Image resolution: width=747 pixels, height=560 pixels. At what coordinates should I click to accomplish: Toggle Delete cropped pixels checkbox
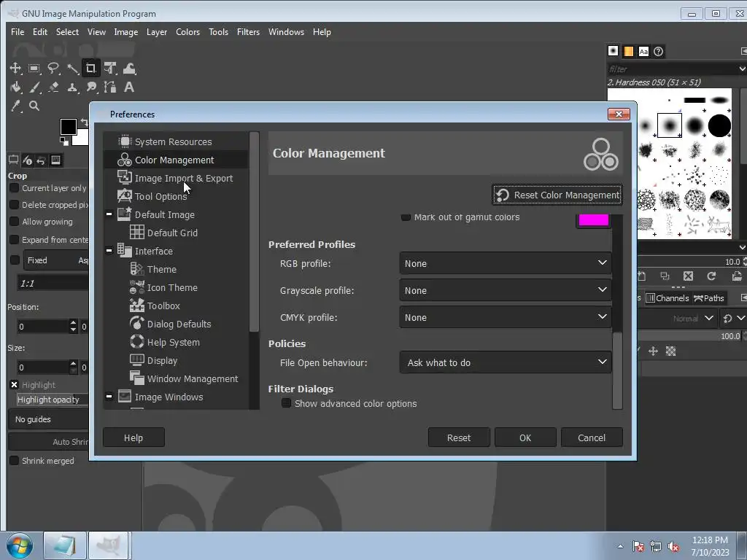(15, 205)
